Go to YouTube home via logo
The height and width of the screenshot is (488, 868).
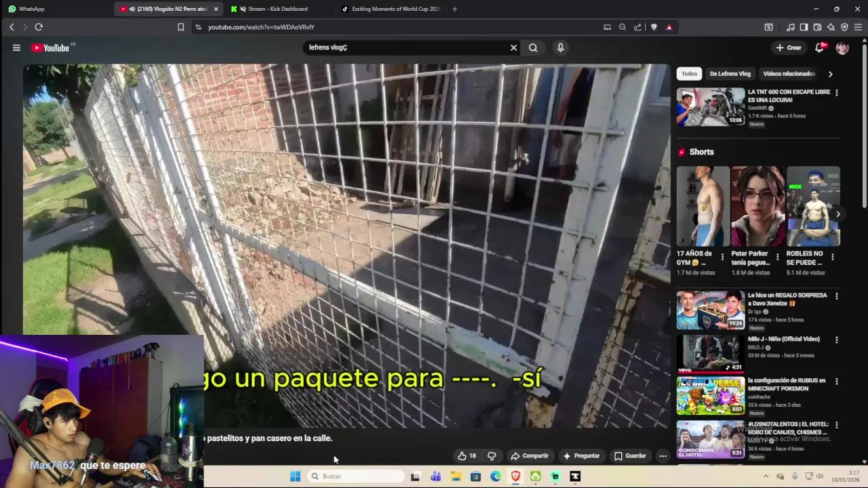click(51, 47)
